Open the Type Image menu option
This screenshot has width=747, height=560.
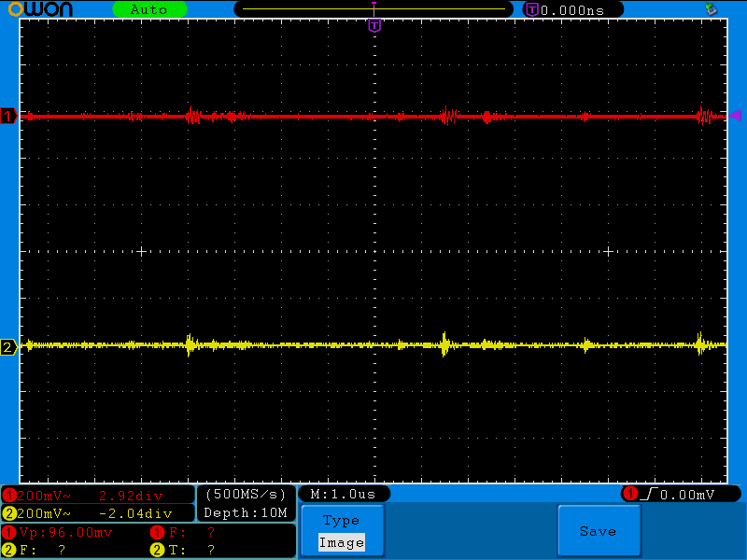(x=342, y=530)
